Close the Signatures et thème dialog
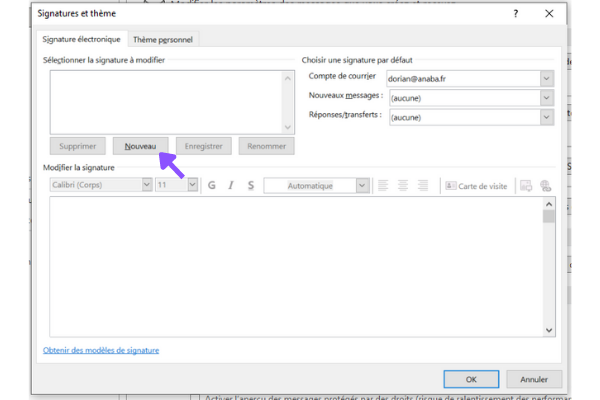 549,14
